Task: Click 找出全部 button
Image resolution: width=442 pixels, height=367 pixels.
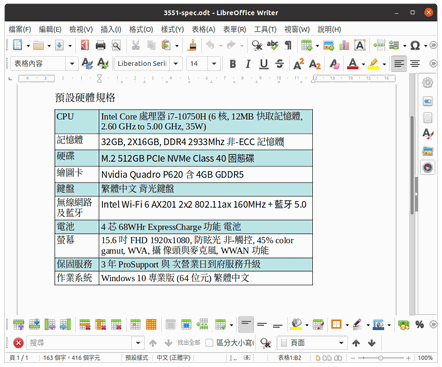Action: [x=189, y=343]
